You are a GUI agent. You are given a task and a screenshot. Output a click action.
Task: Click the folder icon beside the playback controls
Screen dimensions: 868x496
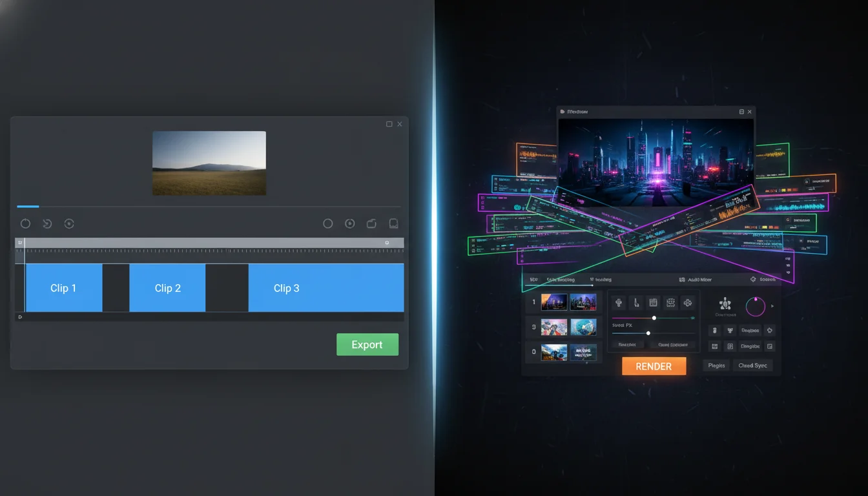point(371,223)
